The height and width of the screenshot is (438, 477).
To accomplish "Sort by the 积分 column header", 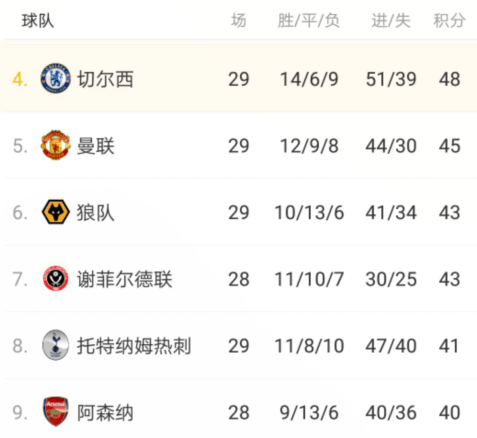I will pyautogui.click(x=449, y=21).
